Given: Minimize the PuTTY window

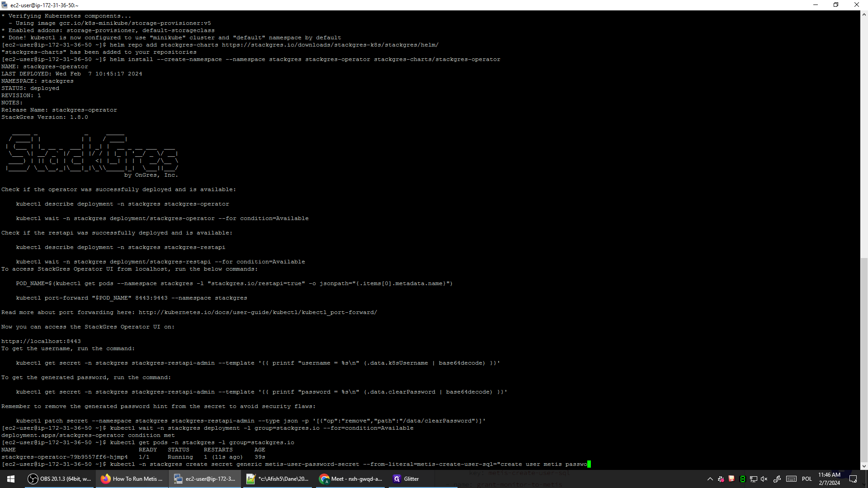Looking at the screenshot, I should click(816, 5).
